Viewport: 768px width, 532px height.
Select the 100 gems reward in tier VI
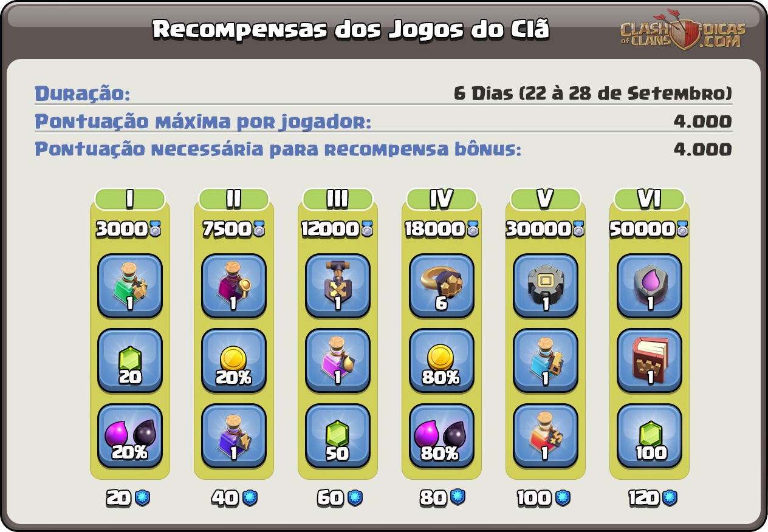click(650, 436)
